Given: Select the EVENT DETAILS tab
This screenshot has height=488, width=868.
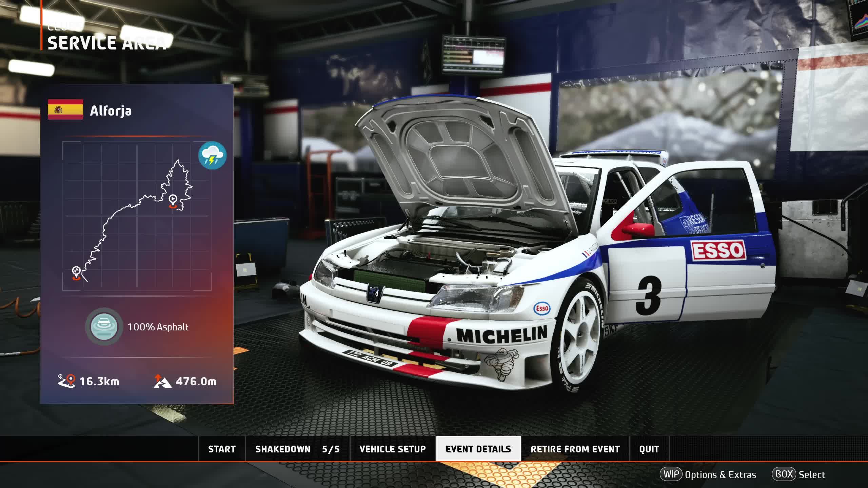Looking at the screenshot, I should point(478,449).
